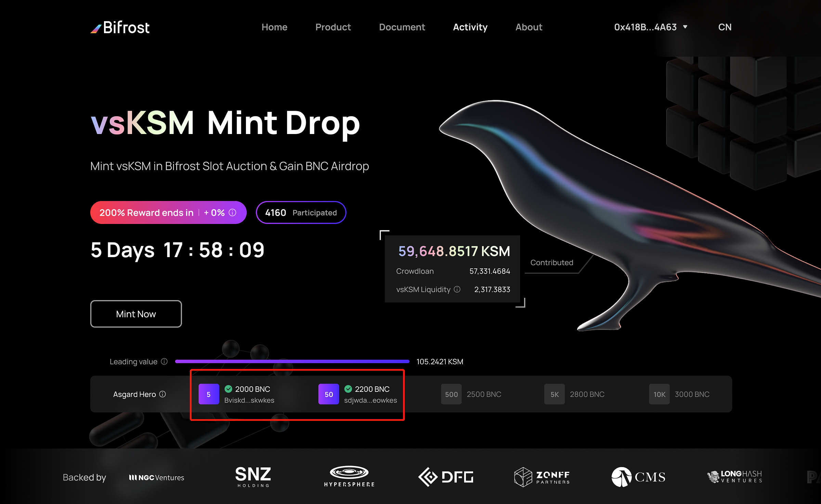Switch language via CN
The image size is (821, 504).
click(725, 27)
